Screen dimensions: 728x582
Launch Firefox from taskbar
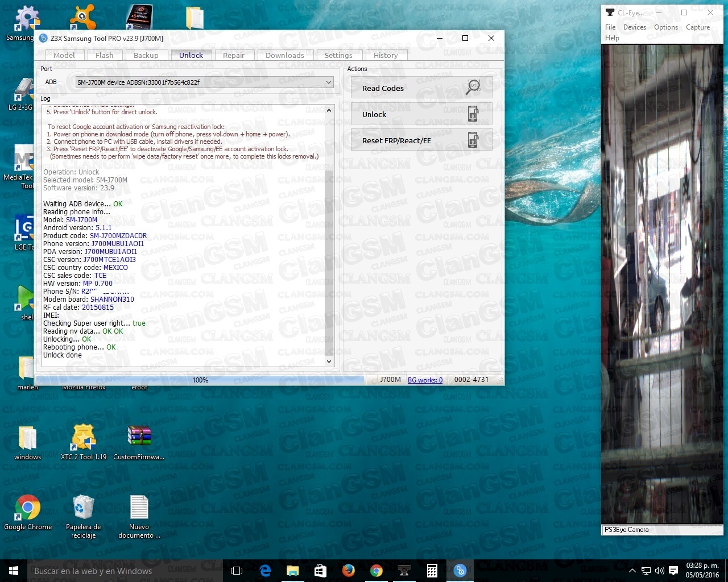click(348, 571)
